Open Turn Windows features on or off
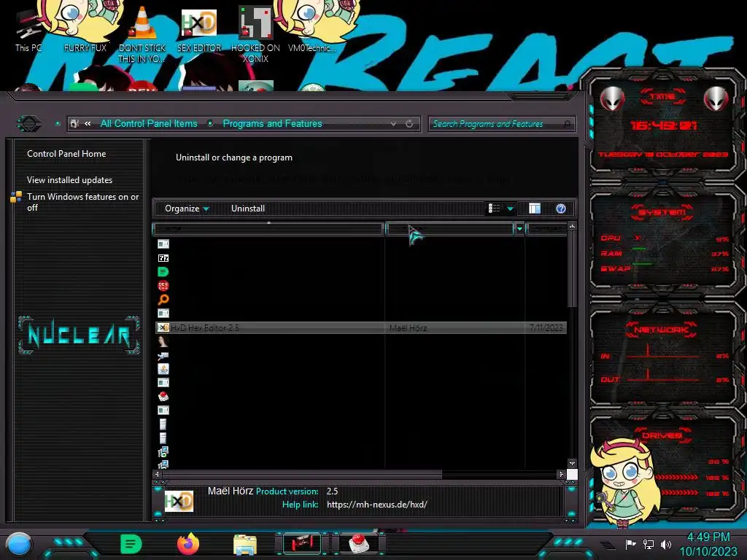This screenshot has width=747, height=560. point(82,202)
